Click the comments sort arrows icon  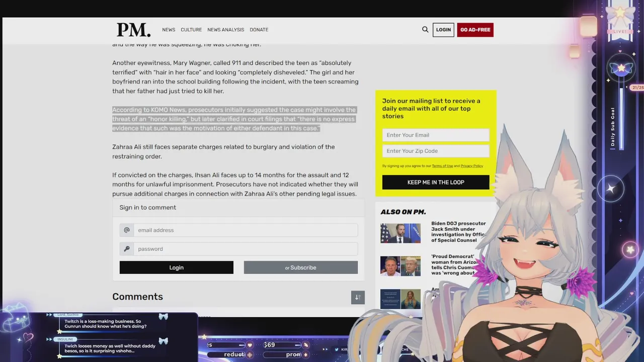[358, 297]
